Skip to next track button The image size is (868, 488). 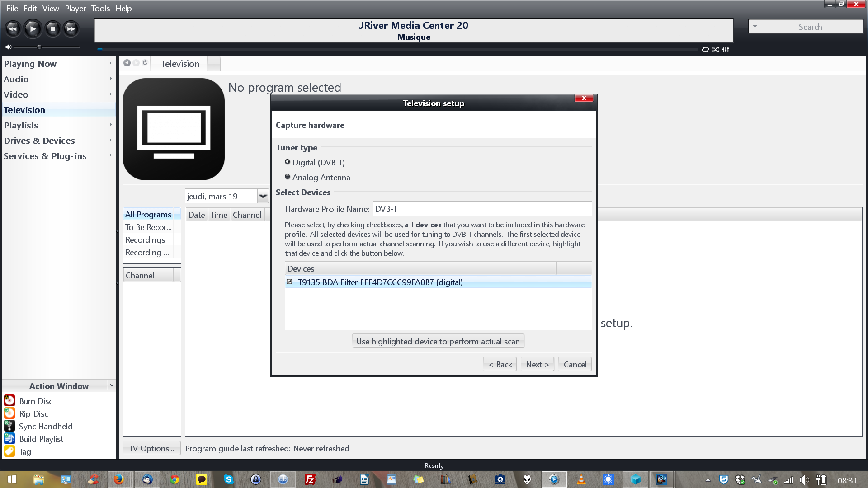tap(71, 29)
